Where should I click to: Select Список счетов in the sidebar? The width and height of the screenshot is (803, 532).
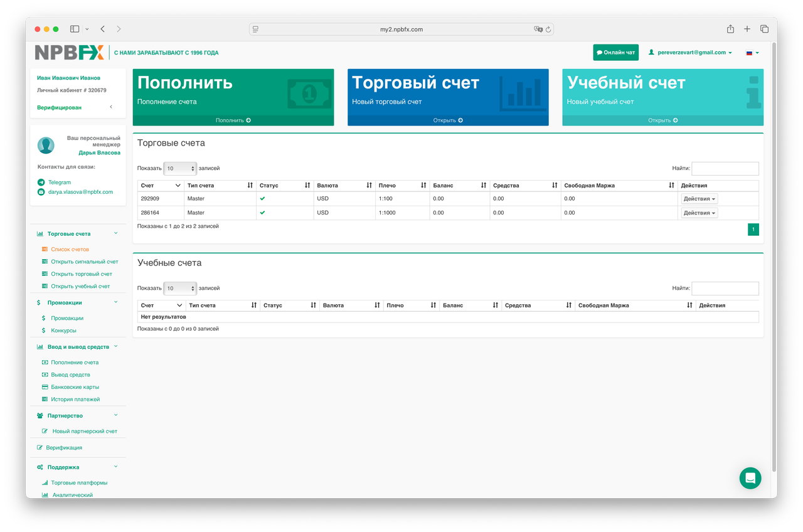70,250
